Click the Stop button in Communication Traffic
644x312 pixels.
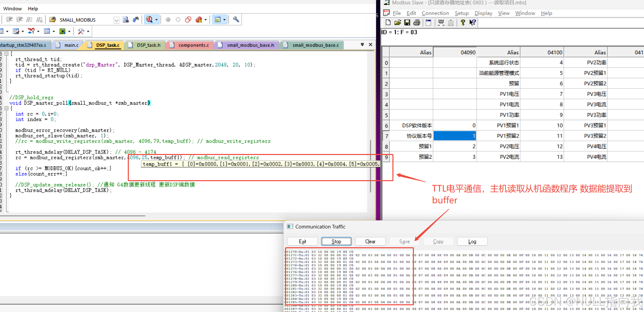[x=336, y=241]
